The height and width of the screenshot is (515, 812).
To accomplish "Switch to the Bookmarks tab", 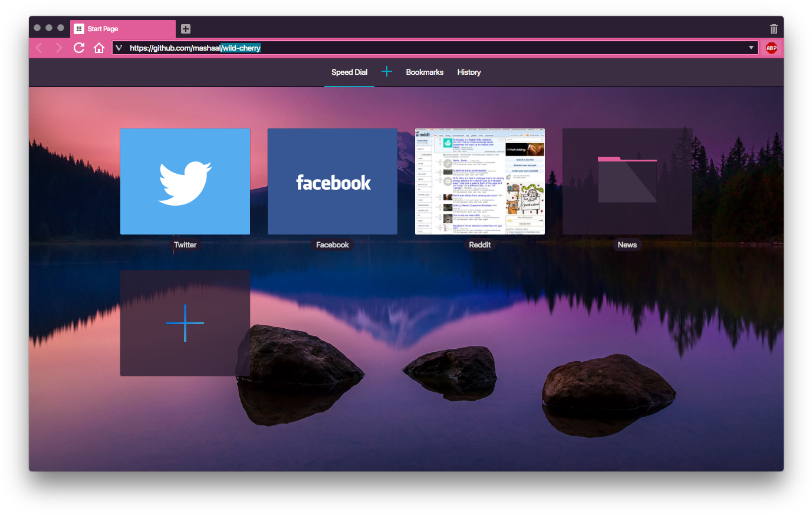I will 425,72.
